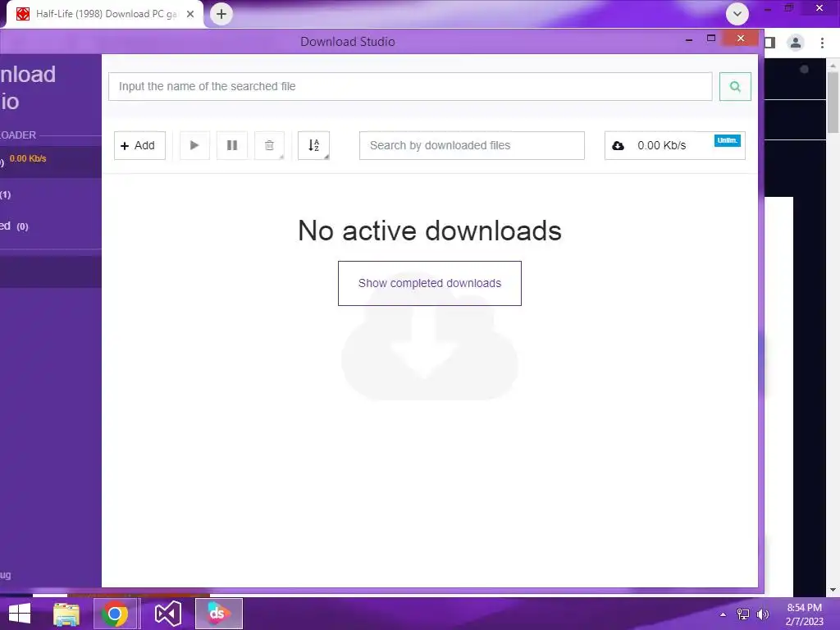Click the Unlim. speed limit badge
The height and width of the screenshot is (630, 840).
point(727,140)
